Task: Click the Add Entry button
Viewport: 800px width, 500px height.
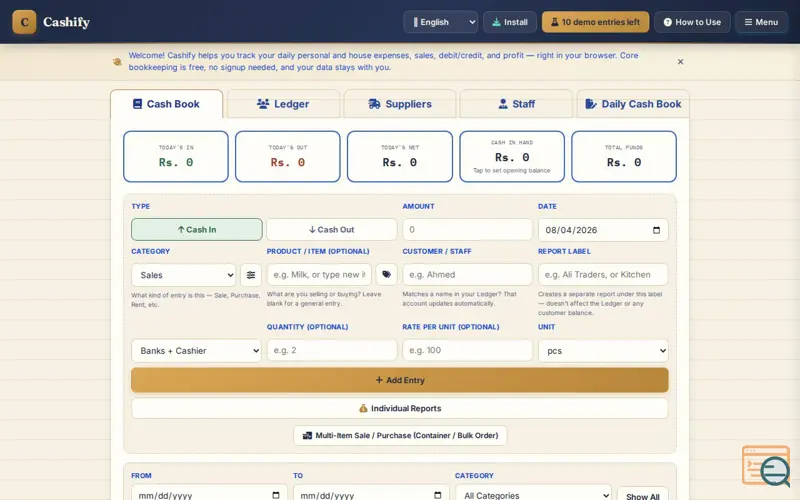Action: point(399,380)
